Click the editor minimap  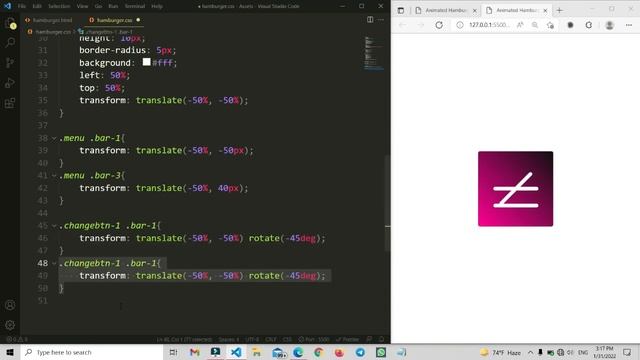point(374,53)
